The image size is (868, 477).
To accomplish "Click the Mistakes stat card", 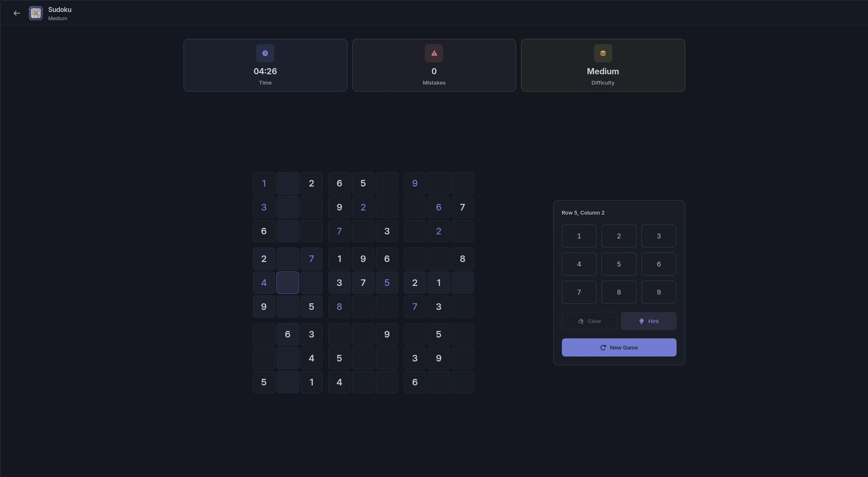I will (434, 65).
